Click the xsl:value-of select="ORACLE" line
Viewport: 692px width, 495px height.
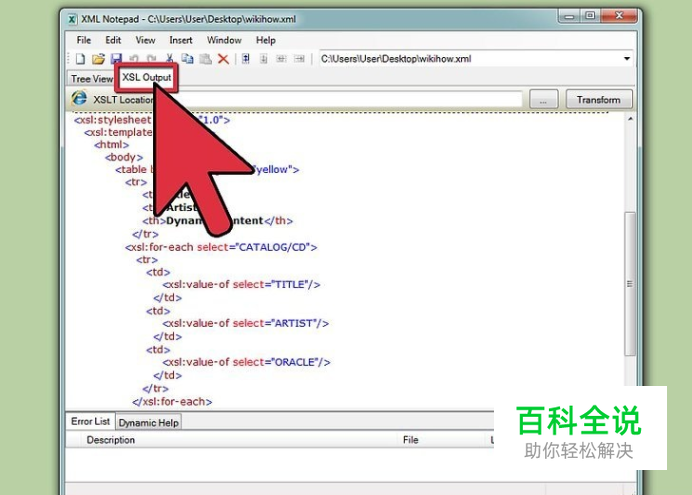246,362
